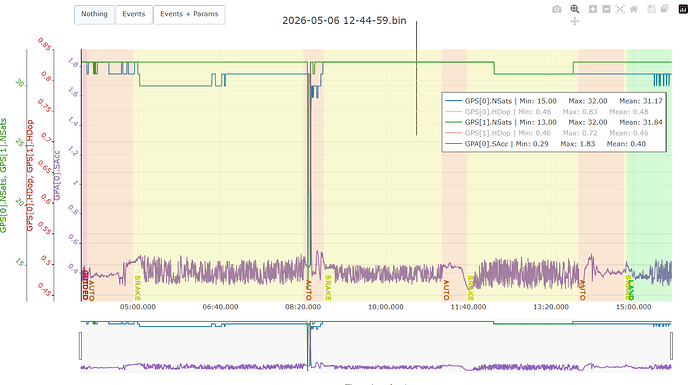Click the AUTO marker before 11:40.000
690x385 pixels.
click(x=446, y=290)
